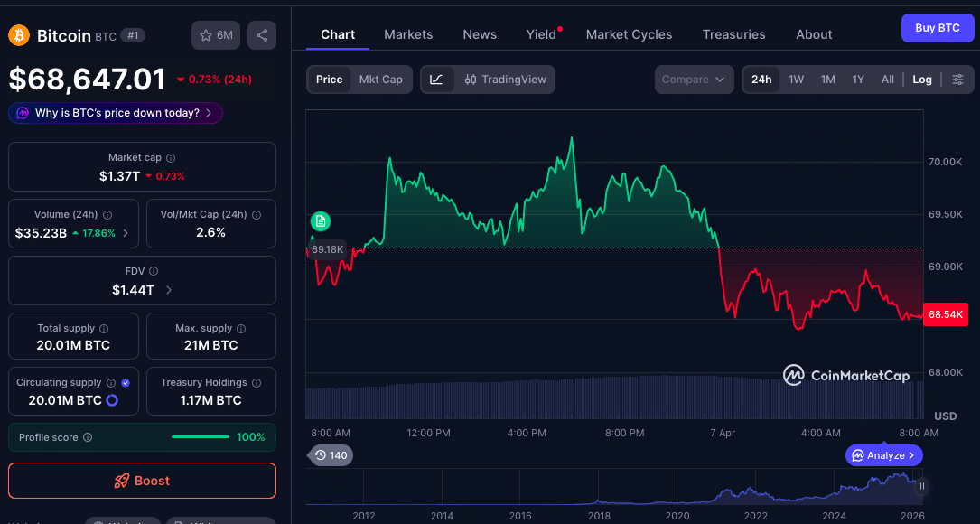The height and width of the screenshot is (524, 980).
Task: Click the verified badge next to Circulating supply
Action: [126, 383]
